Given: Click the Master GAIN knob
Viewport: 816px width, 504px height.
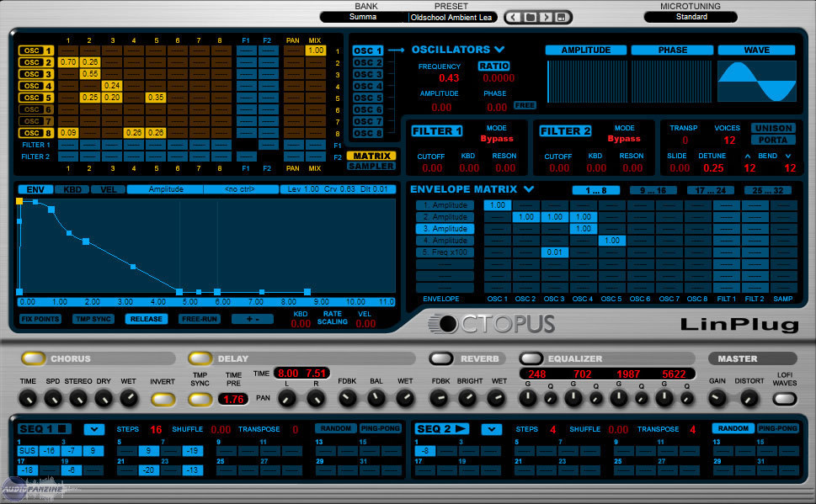Looking at the screenshot, I should coord(718,399).
